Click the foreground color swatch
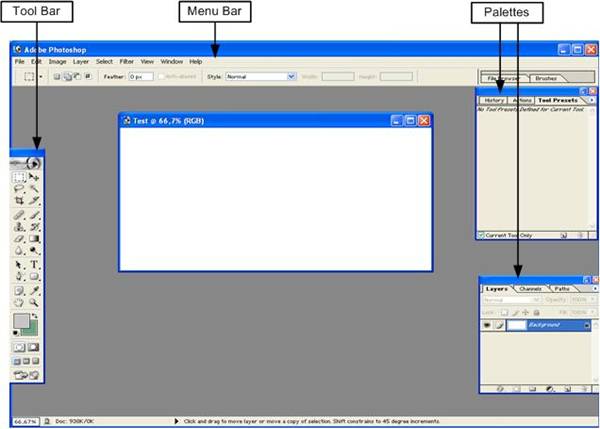The image size is (600, 429). pyautogui.click(x=20, y=322)
